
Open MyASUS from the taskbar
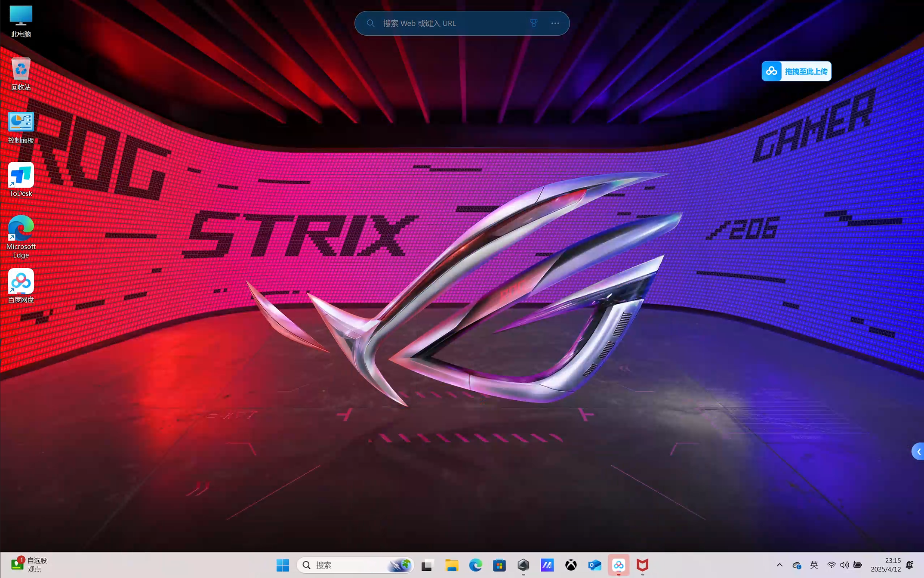(x=547, y=565)
